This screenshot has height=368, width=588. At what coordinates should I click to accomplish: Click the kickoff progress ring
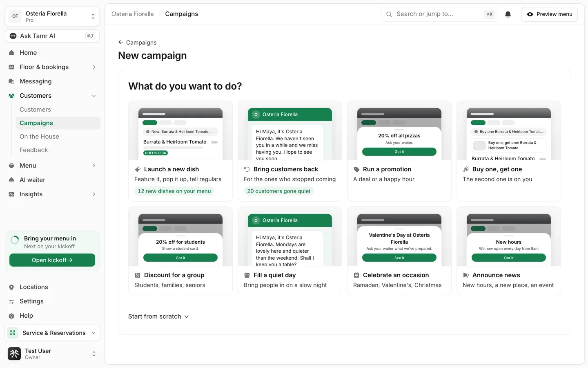15,240
